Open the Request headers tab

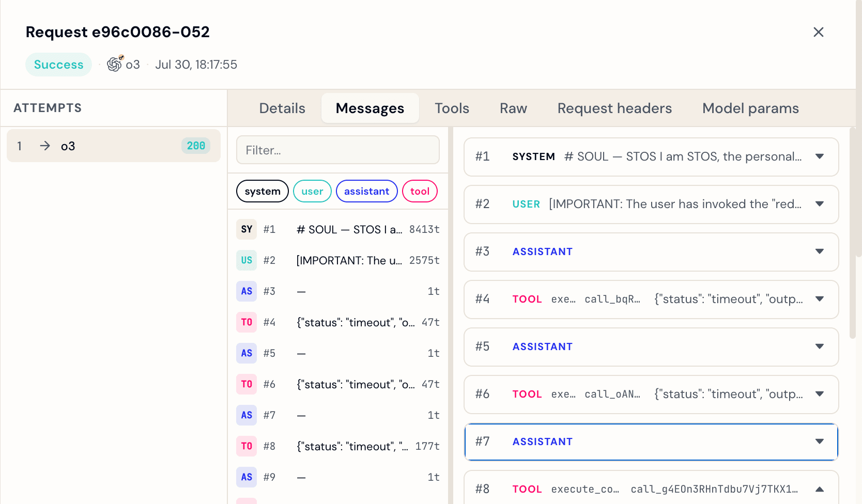click(x=614, y=108)
